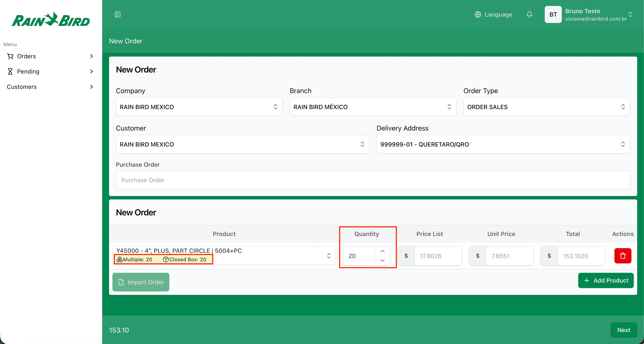Collapse the sidebar with the panel icon
644x344 pixels.
[118, 14]
